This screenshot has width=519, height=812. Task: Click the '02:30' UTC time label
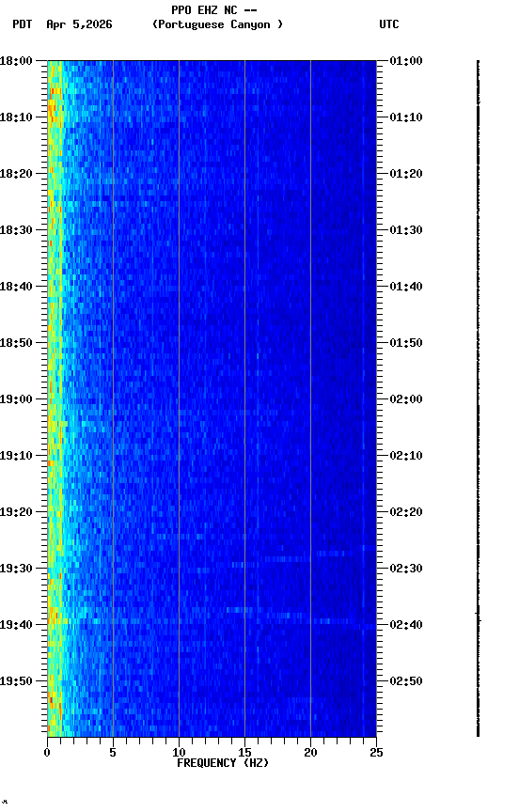click(406, 570)
